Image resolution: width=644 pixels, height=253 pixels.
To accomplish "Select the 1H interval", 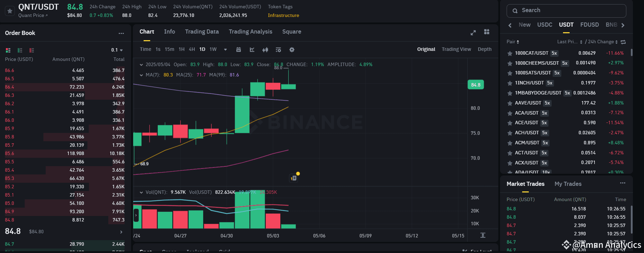I will pyautogui.click(x=181, y=49).
